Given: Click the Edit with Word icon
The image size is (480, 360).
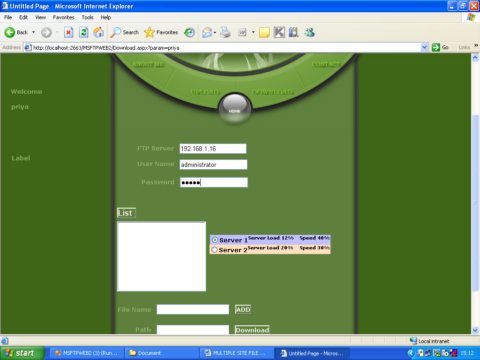Looking at the screenshot, I should [x=242, y=32].
